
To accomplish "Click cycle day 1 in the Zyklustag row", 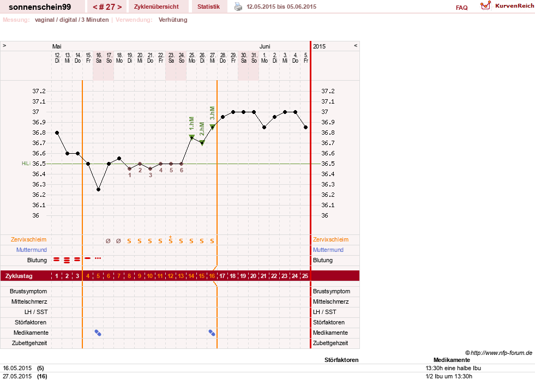I will pos(57,276).
